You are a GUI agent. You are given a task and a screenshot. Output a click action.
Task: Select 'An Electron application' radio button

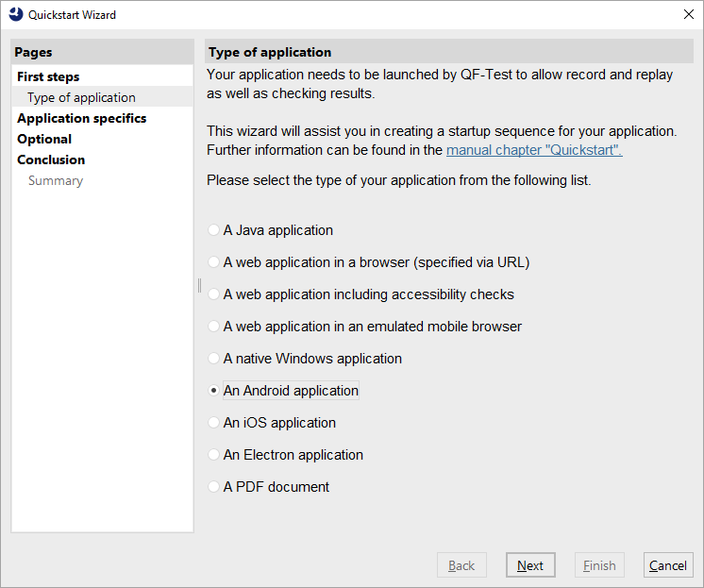214,455
